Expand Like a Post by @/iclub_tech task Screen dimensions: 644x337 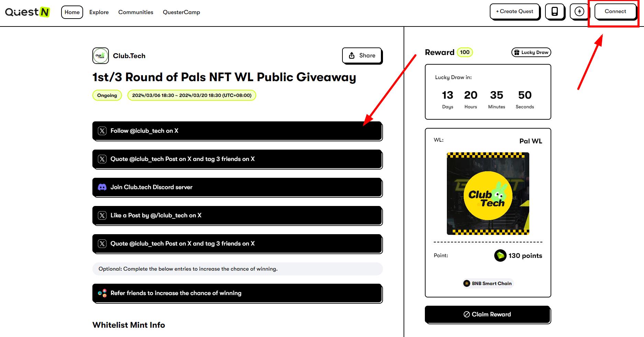[x=237, y=215]
